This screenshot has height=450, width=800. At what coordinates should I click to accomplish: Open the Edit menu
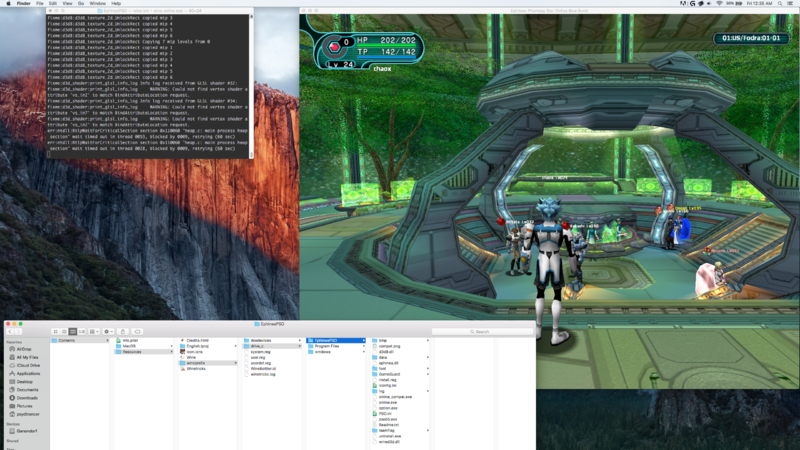tap(53, 3)
